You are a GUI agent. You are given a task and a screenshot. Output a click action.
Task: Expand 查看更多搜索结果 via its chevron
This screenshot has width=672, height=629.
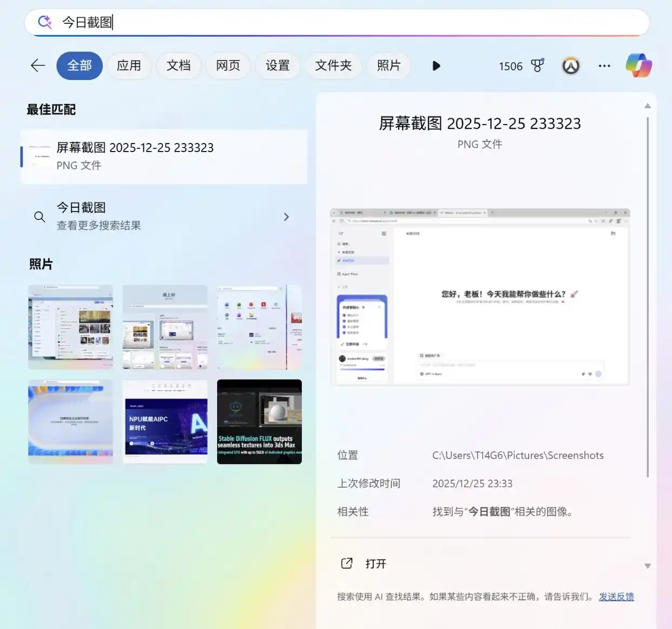[286, 217]
